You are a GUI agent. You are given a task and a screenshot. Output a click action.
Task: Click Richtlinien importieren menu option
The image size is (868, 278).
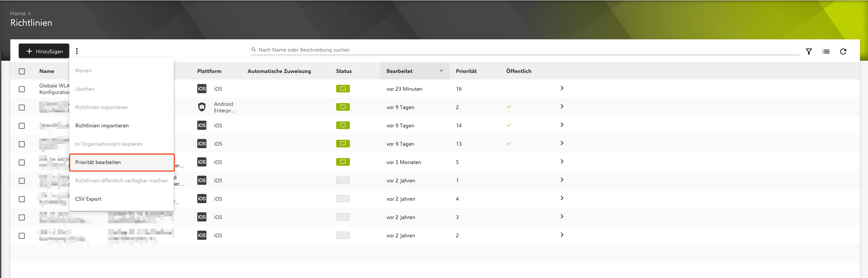pos(102,125)
